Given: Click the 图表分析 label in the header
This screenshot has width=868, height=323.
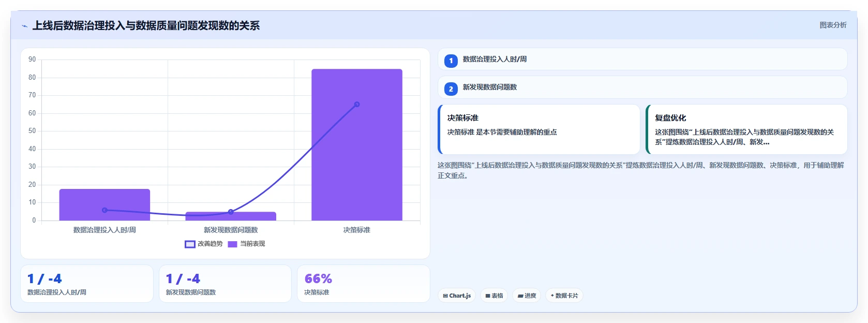Looking at the screenshot, I should click(833, 25).
